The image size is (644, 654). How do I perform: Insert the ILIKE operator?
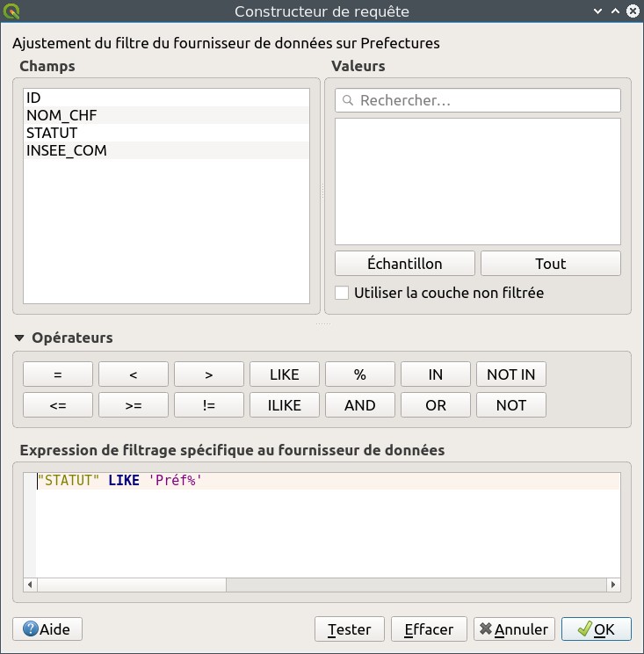[285, 405]
